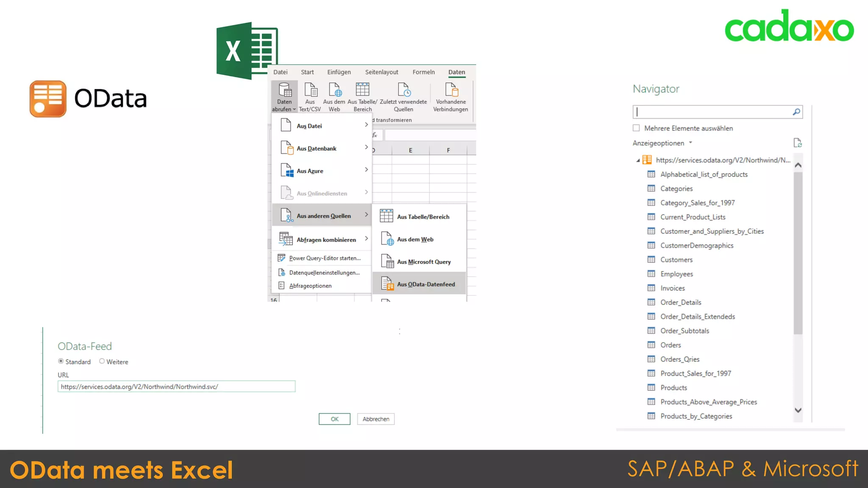868x488 pixels.
Task: Click the Abfragen kombinieren arrow chevron
Action: (x=366, y=238)
